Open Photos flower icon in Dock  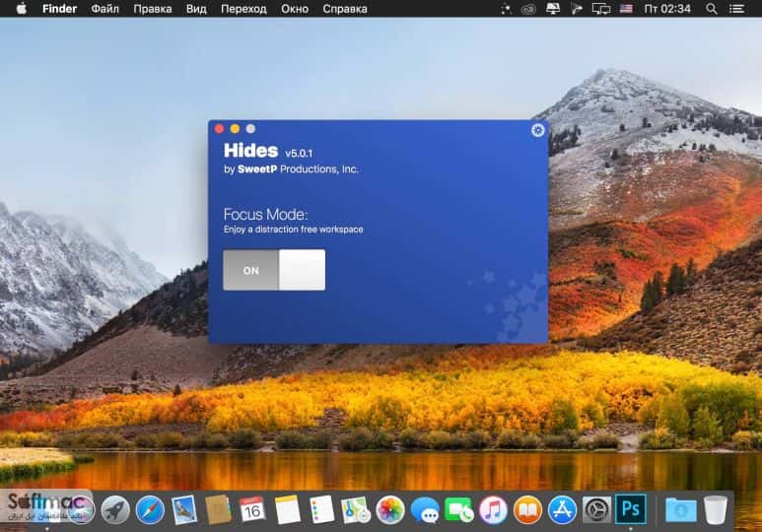389,509
